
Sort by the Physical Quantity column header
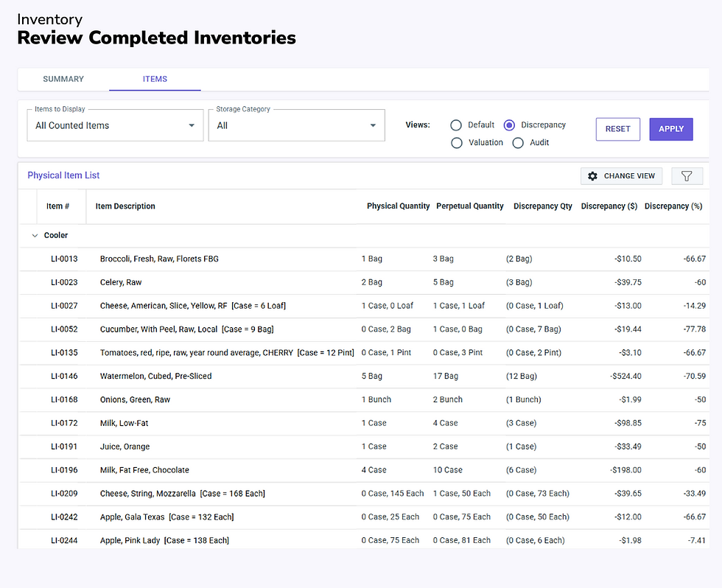point(399,206)
